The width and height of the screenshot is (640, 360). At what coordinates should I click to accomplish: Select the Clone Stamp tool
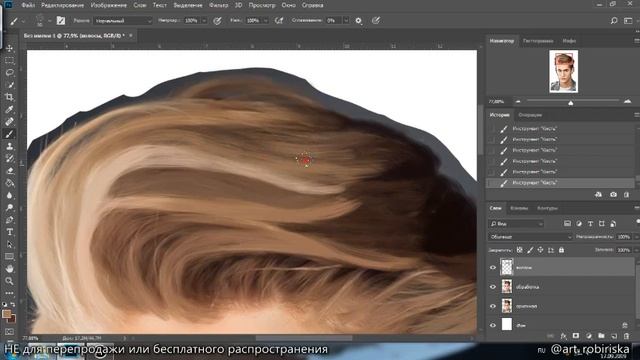click(x=9, y=146)
